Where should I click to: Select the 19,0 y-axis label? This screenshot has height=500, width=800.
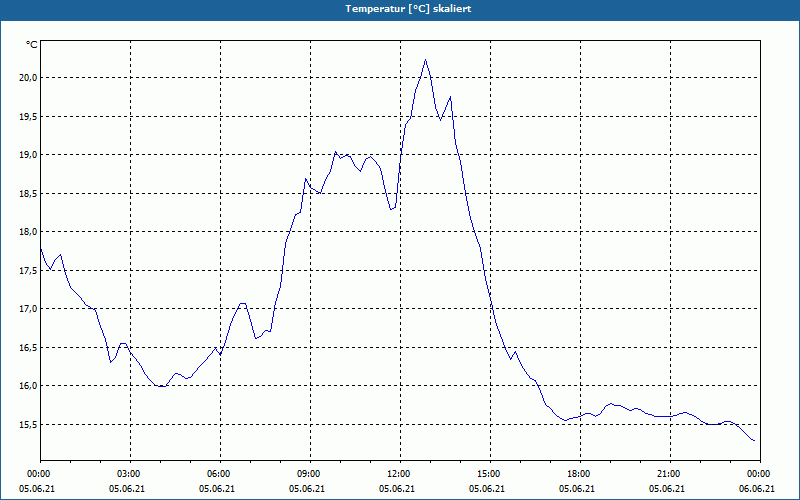click(28, 155)
